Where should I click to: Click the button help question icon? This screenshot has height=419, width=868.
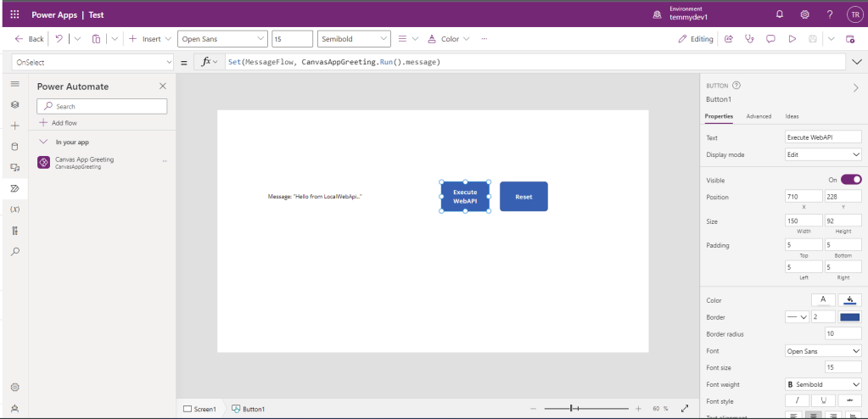tap(736, 85)
